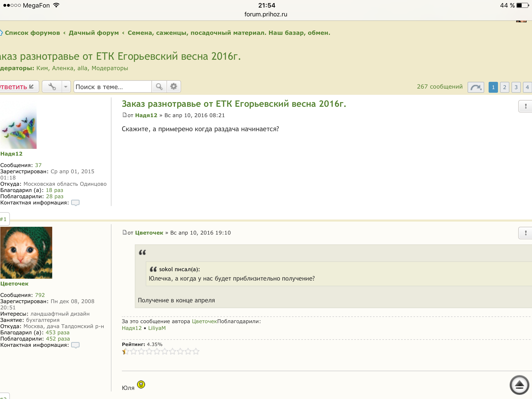Click 'sokol писал(а):' quote header
Viewport: 532px width, 399px height.
pyautogui.click(x=179, y=269)
